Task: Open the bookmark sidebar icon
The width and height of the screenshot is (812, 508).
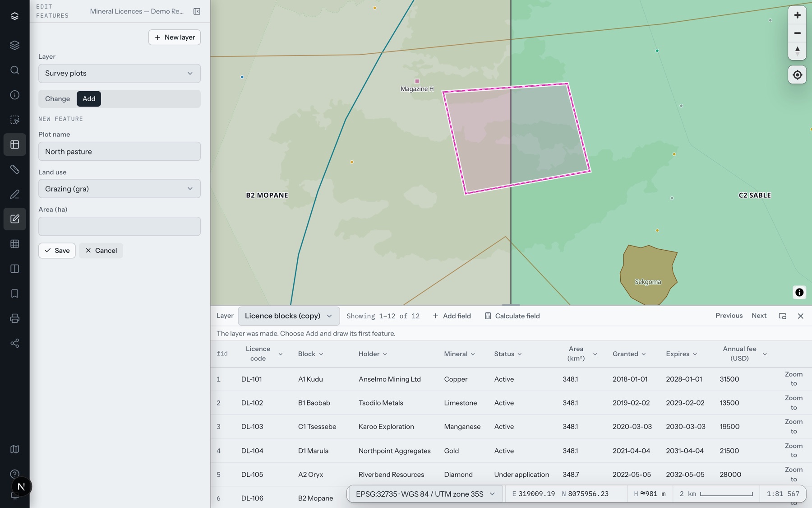Action: (14, 294)
